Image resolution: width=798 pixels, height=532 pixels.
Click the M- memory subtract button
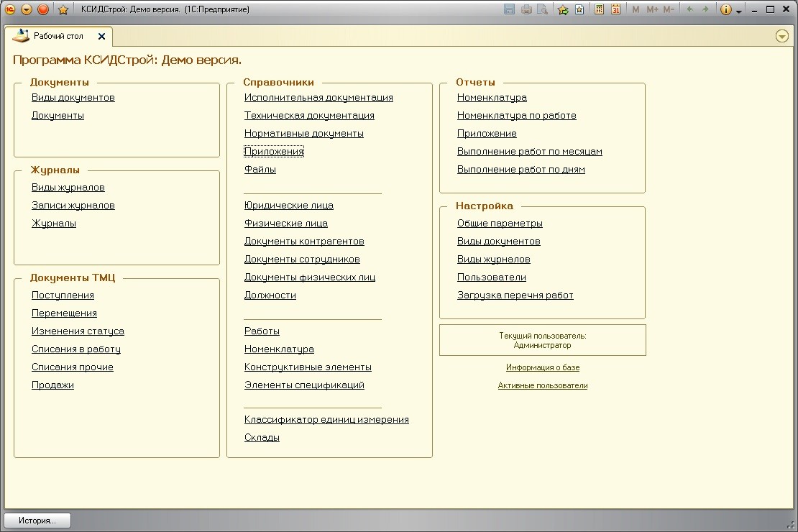click(669, 9)
